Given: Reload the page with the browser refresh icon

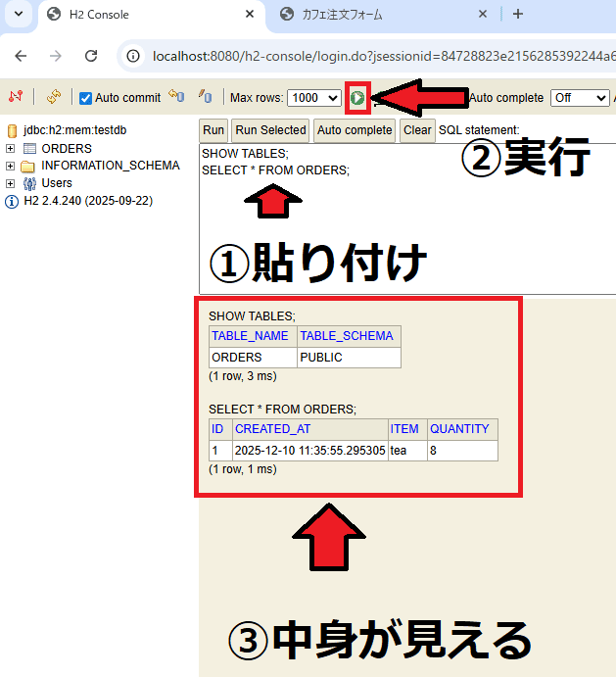Looking at the screenshot, I should click(91, 56).
